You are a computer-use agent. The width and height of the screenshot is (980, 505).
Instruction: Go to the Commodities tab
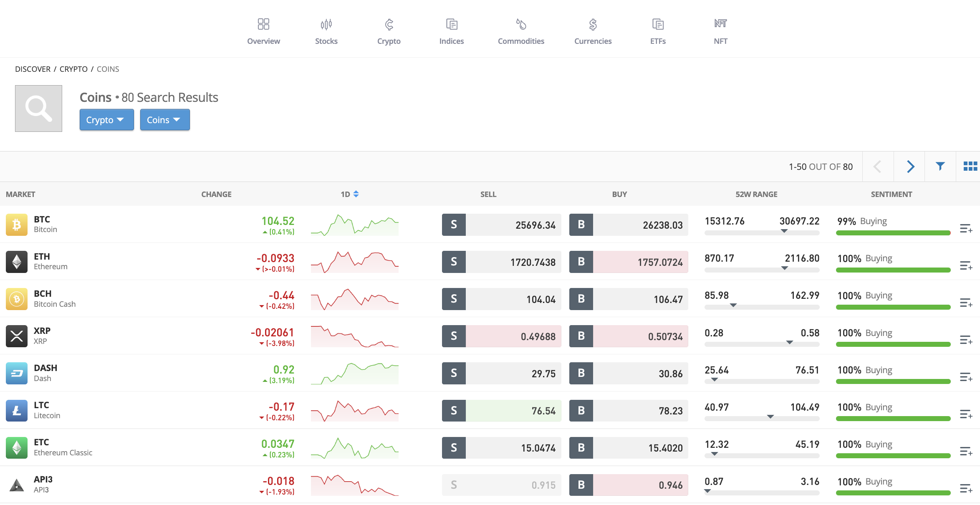click(521, 31)
